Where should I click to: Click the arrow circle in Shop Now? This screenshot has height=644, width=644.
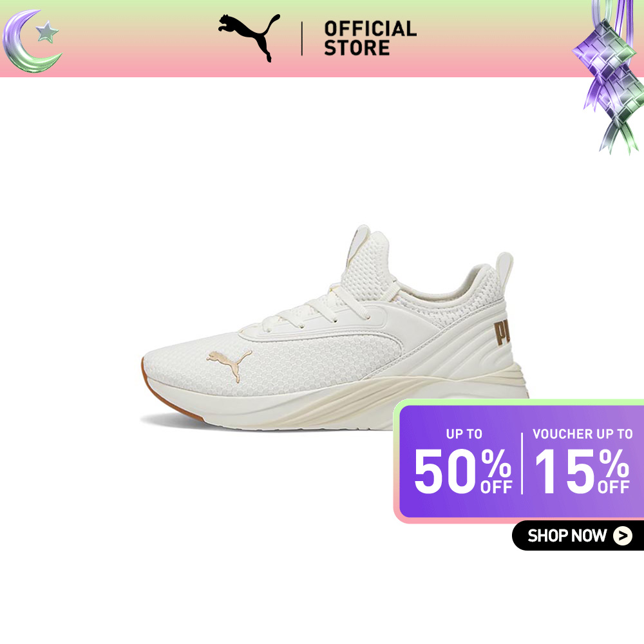pos(623,536)
